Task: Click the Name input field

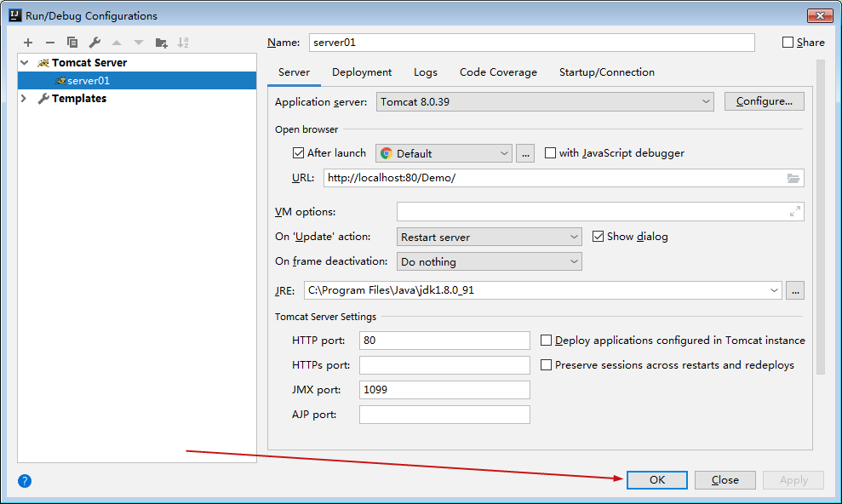Action: click(531, 43)
